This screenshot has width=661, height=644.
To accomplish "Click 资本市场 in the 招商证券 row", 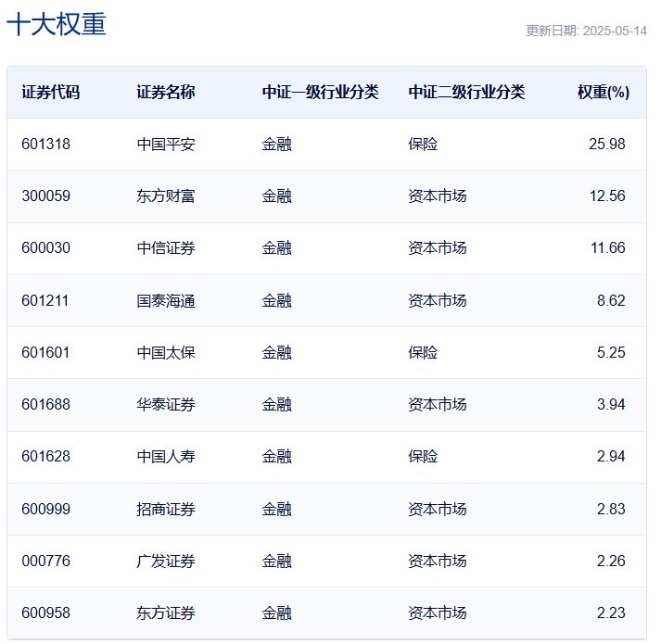I will coord(438,509).
